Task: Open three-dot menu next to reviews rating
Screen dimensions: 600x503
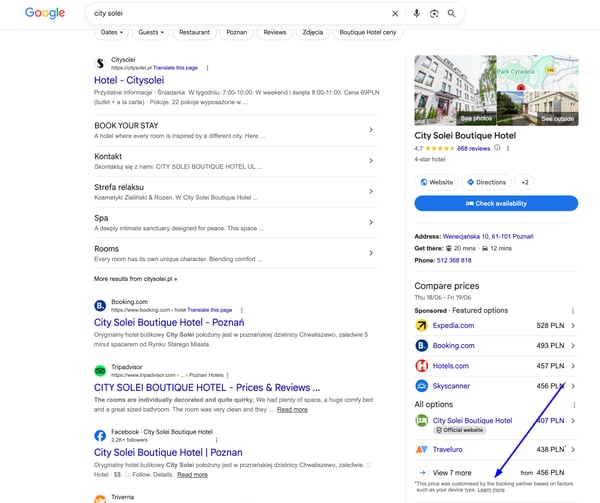Action: (508, 148)
